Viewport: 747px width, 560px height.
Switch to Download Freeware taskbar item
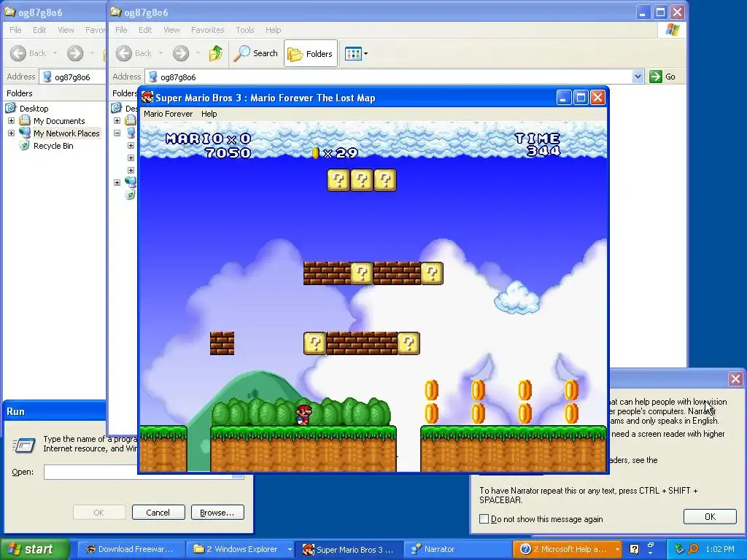click(x=131, y=549)
